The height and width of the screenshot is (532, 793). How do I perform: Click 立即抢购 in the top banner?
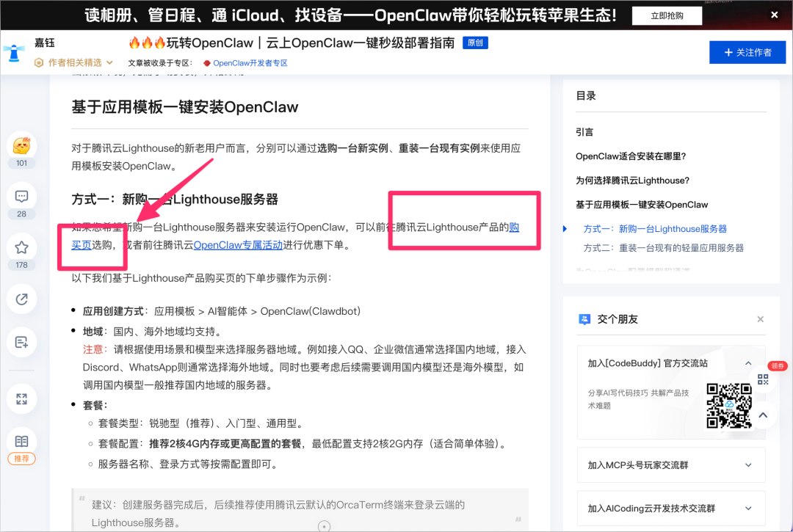coord(667,15)
